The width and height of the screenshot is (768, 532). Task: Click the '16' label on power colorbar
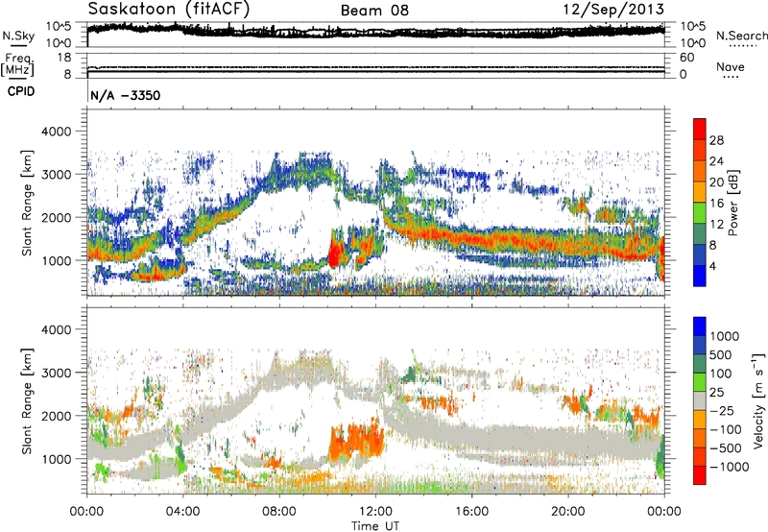point(716,203)
